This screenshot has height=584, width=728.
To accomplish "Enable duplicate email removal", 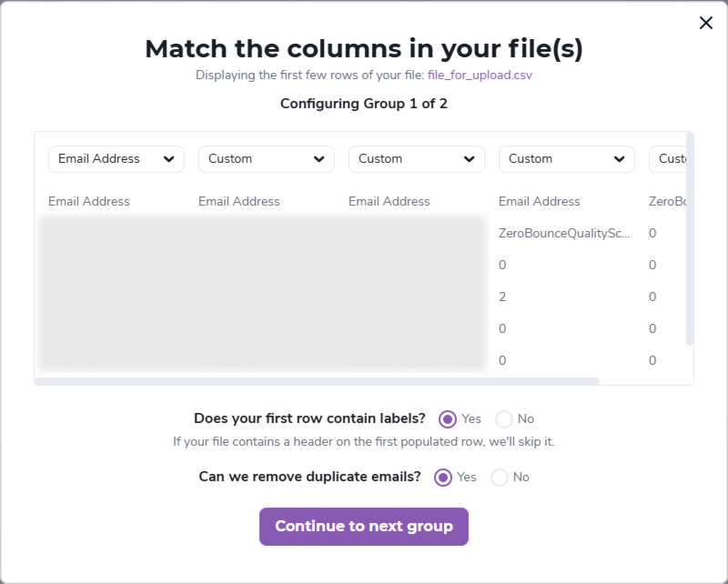I will tap(443, 477).
